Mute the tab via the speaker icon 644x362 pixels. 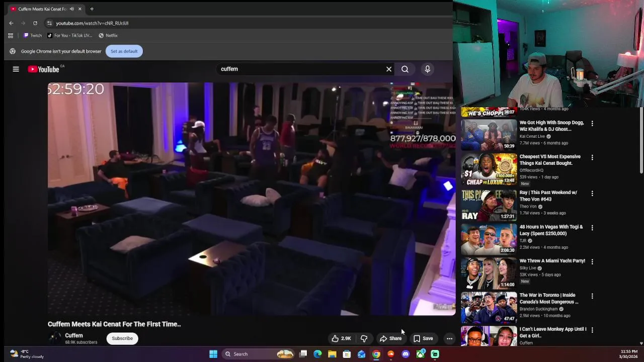(x=72, y=9)
